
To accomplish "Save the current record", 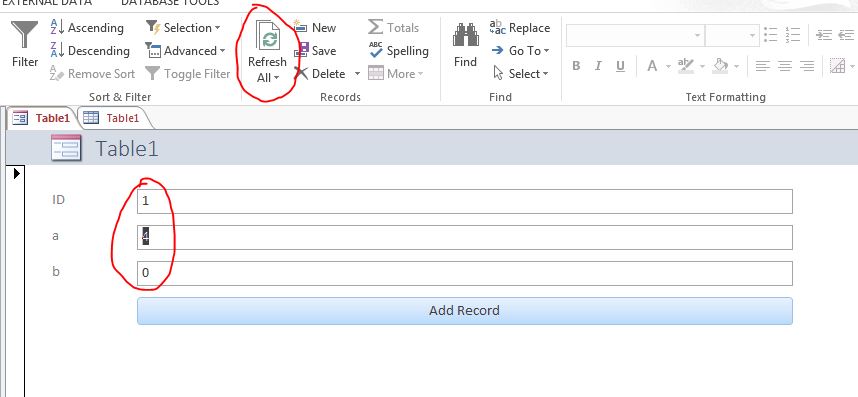I will pos(315,51).
